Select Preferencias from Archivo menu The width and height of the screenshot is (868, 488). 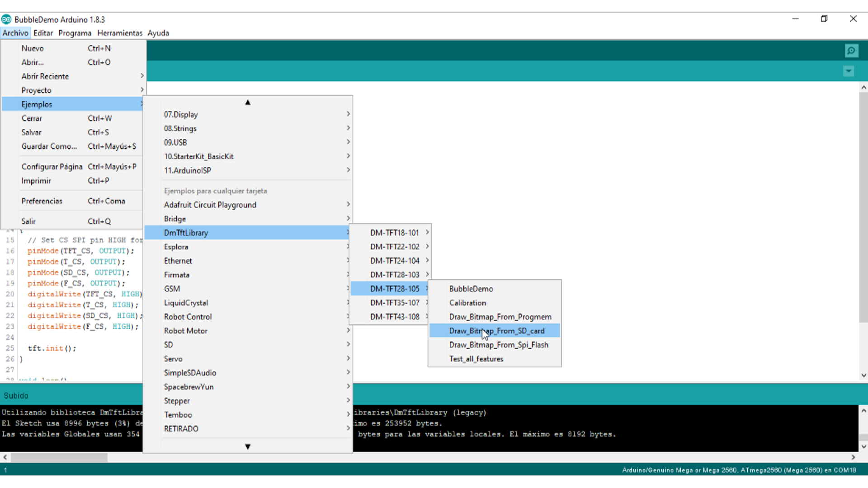(x=42, y=201)
